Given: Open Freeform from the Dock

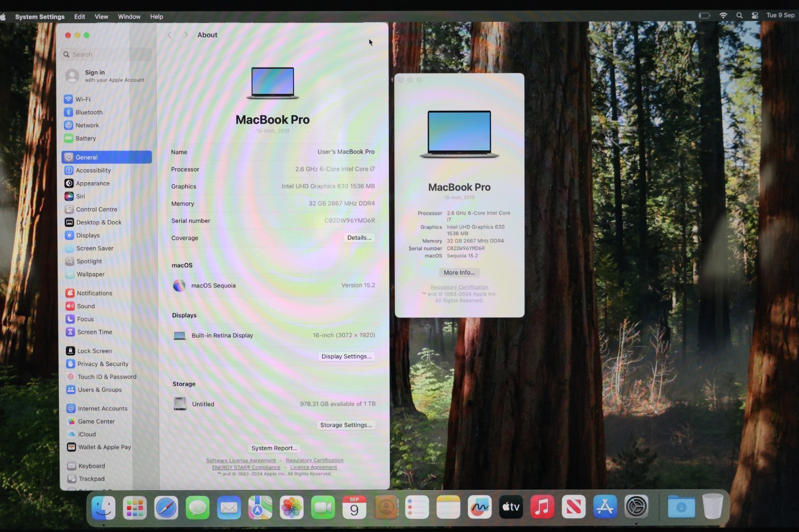Looking at the screenshot, I should coord(479,508).
